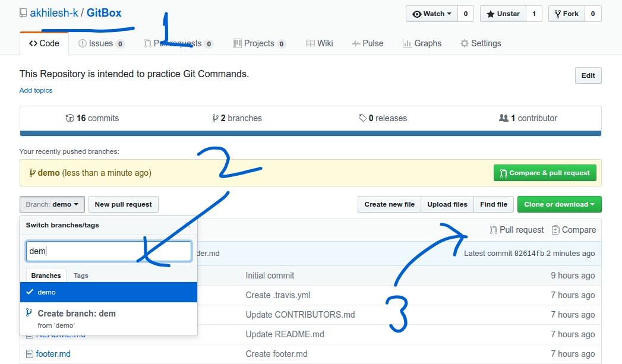622x364 pixels.
Task: Click the Unstar button
Action: 503,14
